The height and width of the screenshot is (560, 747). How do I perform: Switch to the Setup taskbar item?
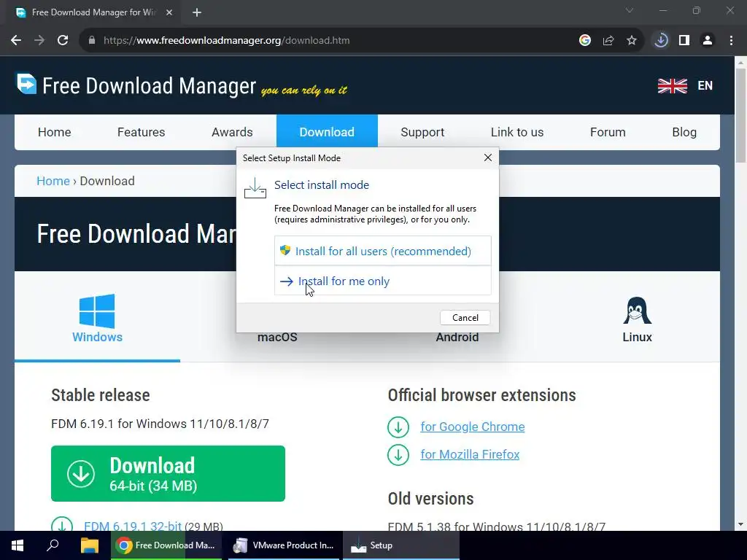click(401, 545)
